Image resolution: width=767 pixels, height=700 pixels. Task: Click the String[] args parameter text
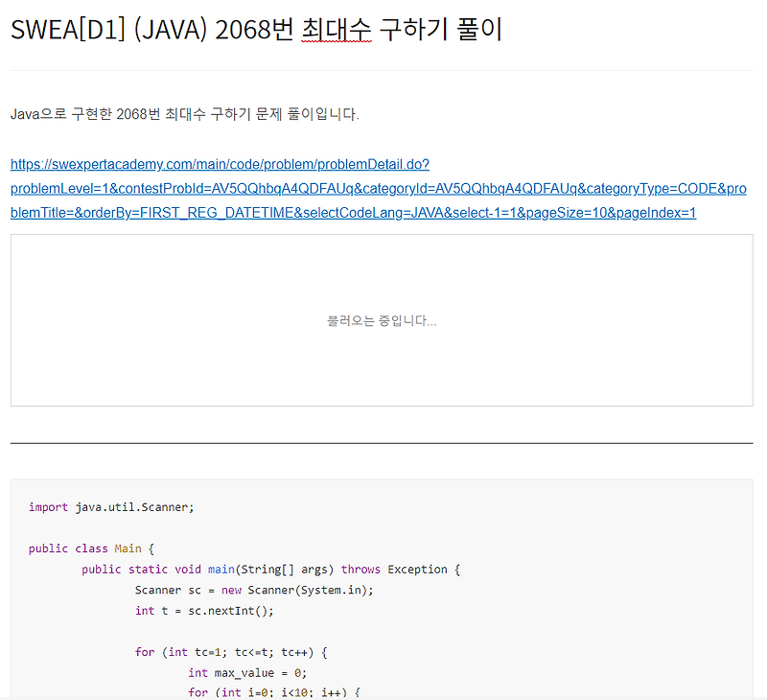tap(278, 569)
